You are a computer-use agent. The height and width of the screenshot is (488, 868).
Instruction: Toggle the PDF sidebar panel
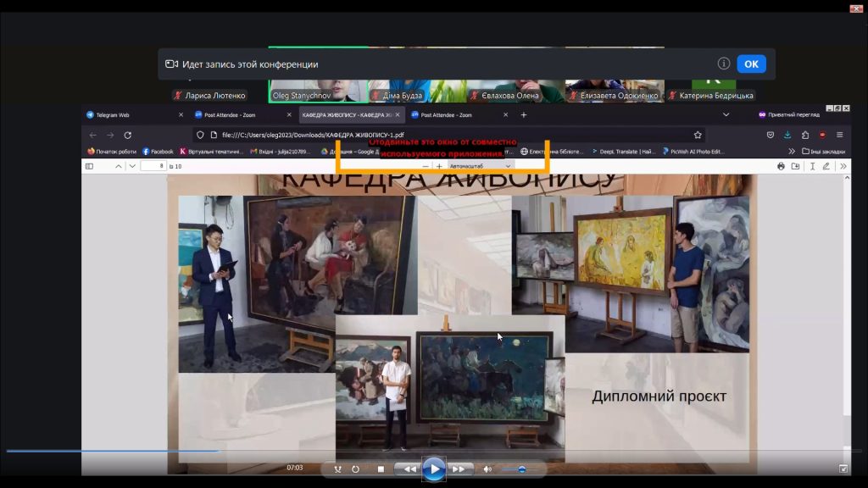pos(89,166)
